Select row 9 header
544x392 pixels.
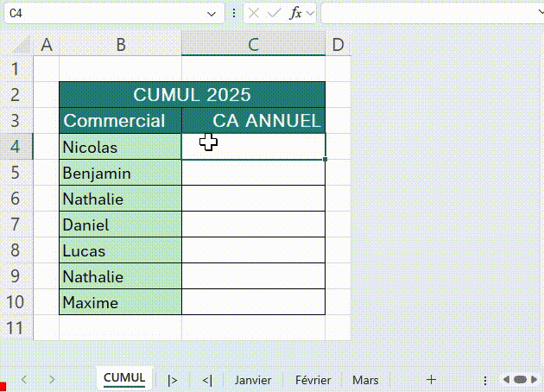[x=16, y=276]
